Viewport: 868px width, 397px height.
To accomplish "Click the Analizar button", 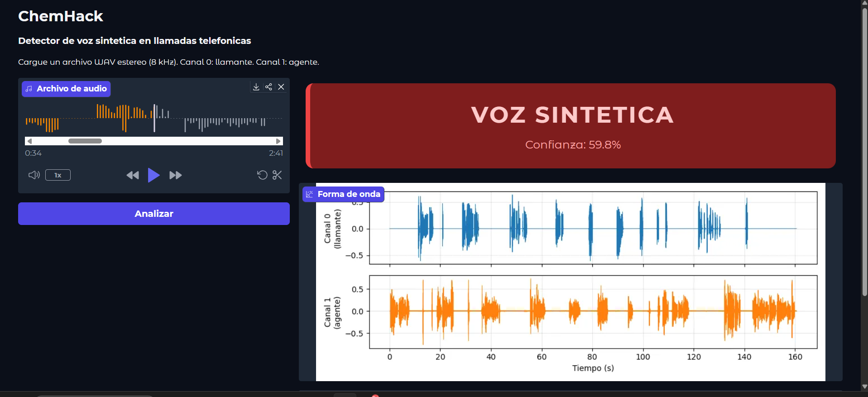I will click(154, 214).
